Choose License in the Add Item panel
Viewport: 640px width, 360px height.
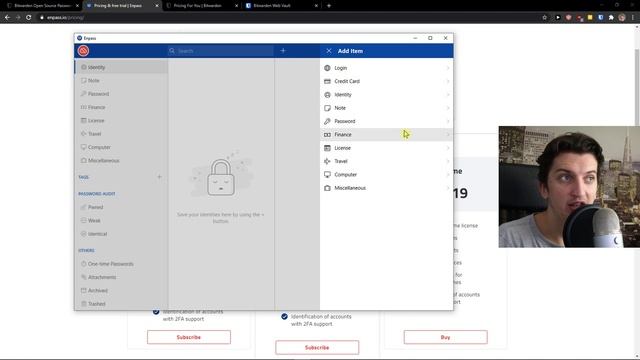point(386,148)
